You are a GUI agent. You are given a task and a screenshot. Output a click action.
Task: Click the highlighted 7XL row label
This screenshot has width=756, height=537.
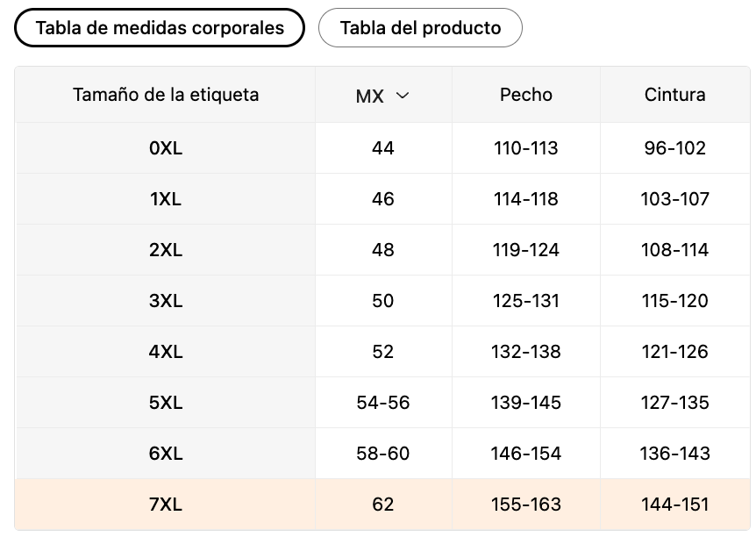tap(166, 505)
